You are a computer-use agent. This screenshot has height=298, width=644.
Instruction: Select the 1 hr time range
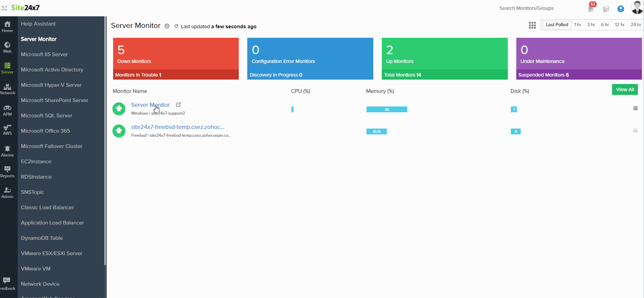click(577, 25)
